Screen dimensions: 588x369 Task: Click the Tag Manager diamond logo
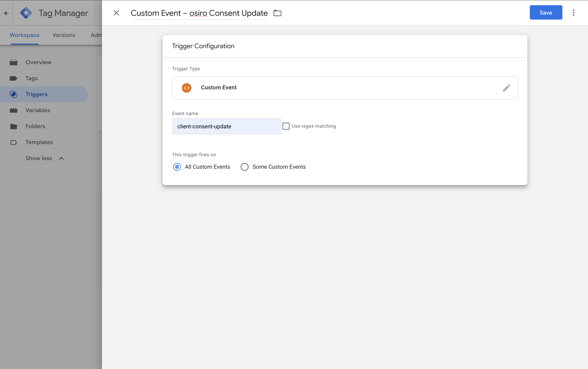tap(26, 13)
